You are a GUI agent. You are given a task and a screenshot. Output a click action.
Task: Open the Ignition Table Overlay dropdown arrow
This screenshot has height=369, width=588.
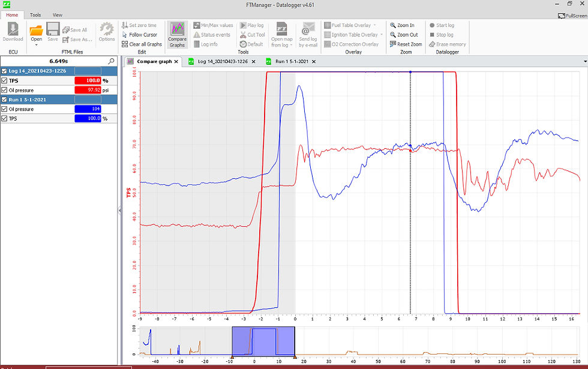coord(382,35)
